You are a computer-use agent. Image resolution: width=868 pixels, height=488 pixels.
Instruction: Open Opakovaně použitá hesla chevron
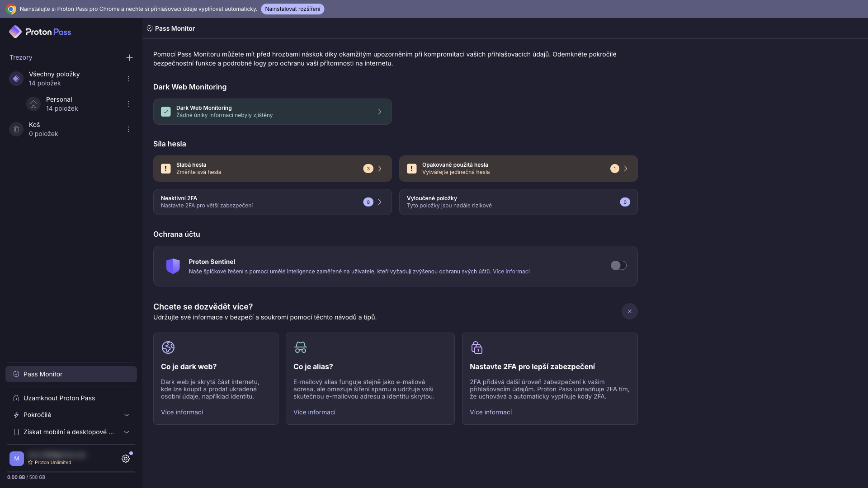[x=626, y=169]
